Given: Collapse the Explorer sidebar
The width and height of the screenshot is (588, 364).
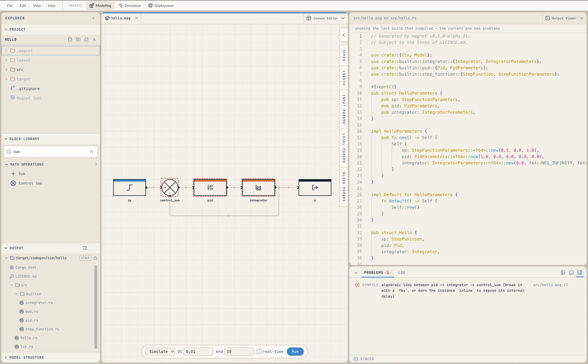Looking at the screenshot, I should click(x=94, y=18).
